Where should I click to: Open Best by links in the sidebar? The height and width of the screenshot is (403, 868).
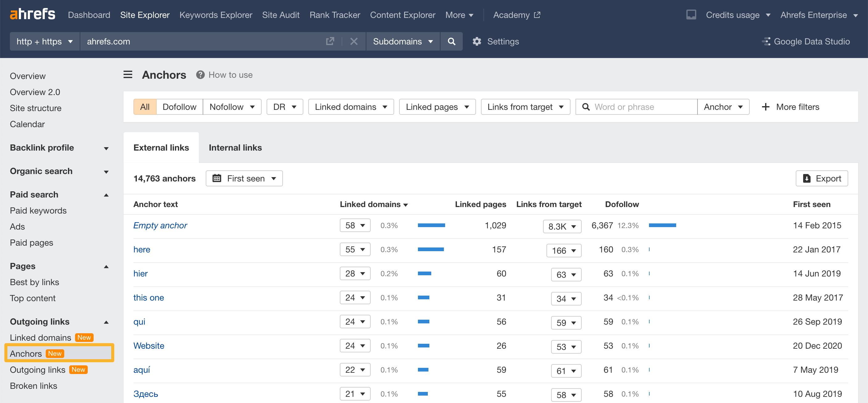(34, 282)
